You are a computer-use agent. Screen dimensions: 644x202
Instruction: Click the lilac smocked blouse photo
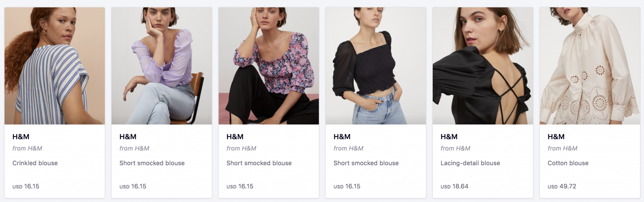coord(162,66)
